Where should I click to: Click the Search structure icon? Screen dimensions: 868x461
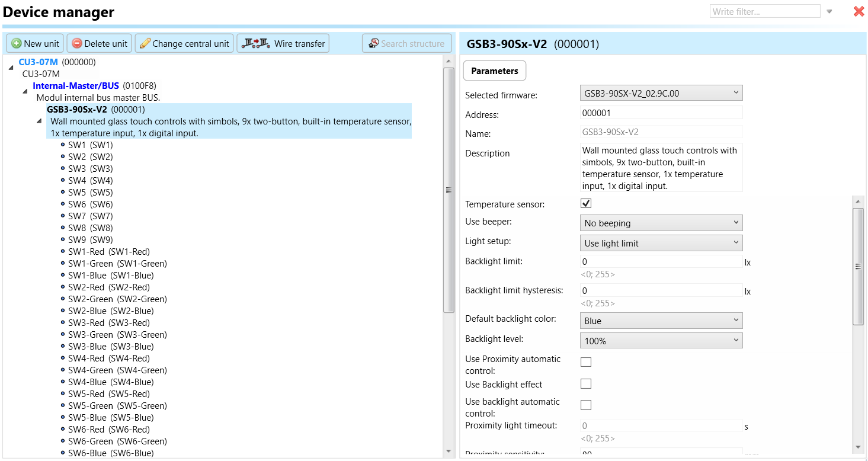point(374,43)
